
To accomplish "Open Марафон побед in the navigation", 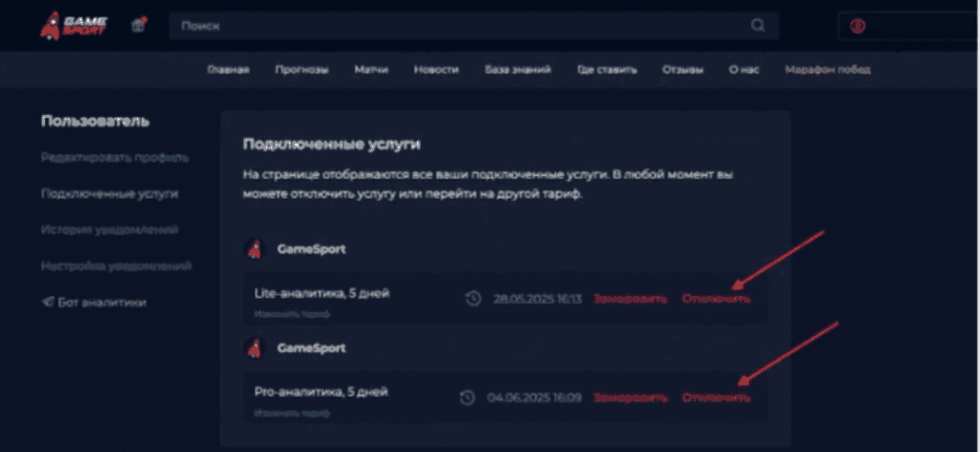I will [x=828, y=69].
